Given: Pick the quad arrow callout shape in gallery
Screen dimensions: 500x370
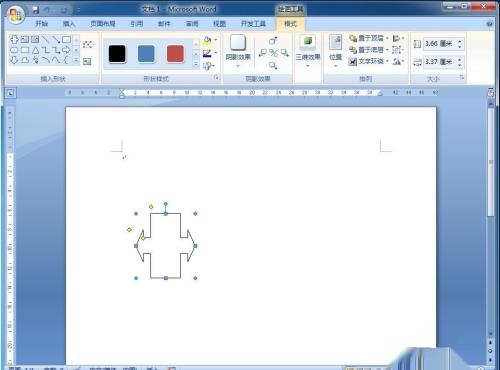Looking at the screenshot, I should point(14,39).
